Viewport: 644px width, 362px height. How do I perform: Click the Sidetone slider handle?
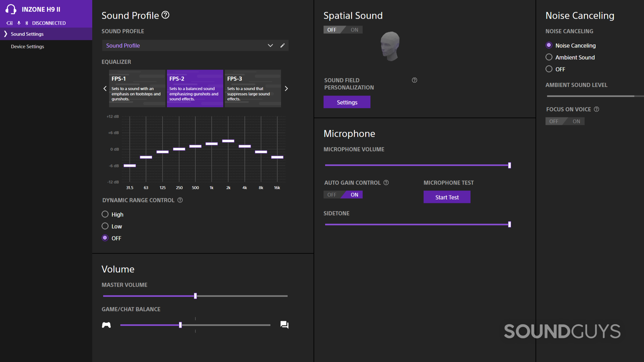coord(510,225)
